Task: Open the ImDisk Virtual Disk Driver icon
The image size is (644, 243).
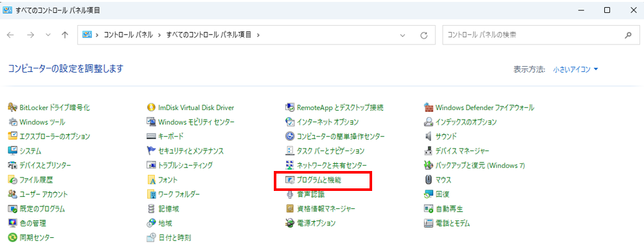Action: click(x=151, y=107)
